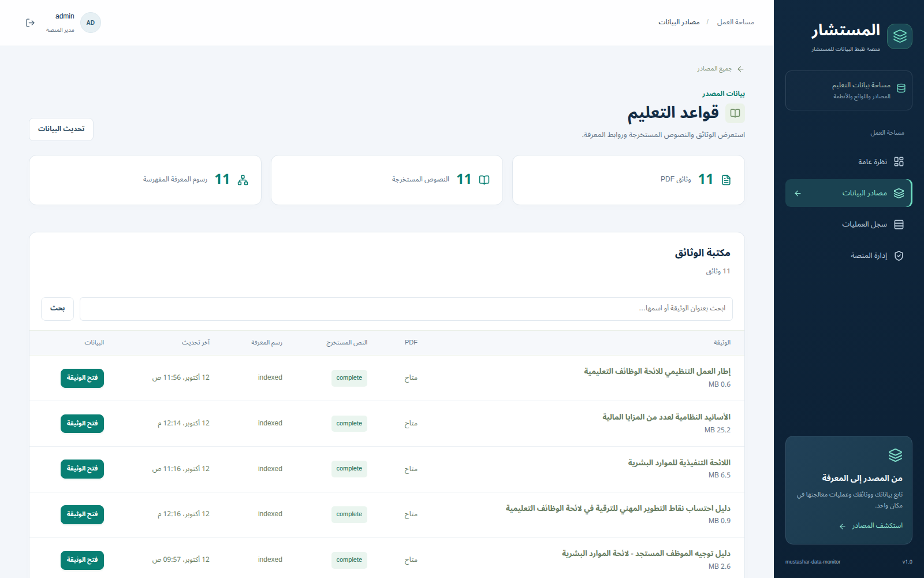Click the نظرة عامة grid icon
The height and width of the screenshot is (578, 924).
(x=899, y=162)
